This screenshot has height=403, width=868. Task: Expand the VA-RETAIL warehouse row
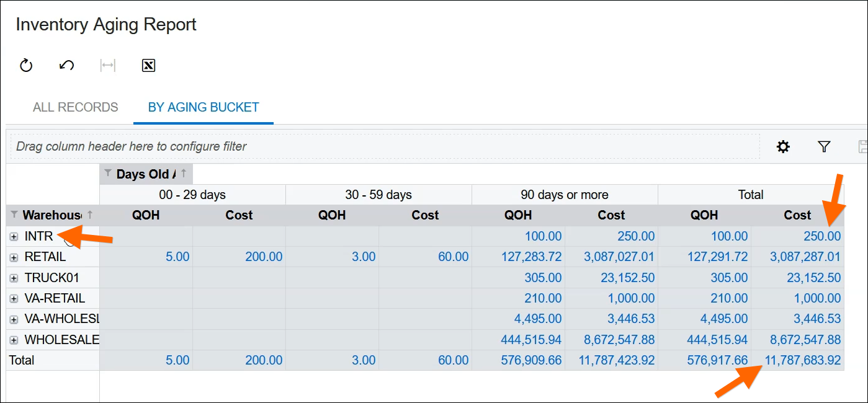[x=14, y=298]
